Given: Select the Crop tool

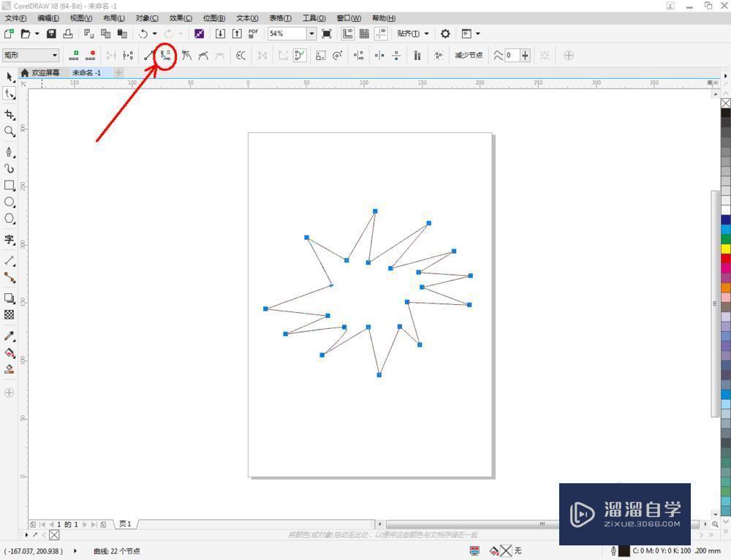Looking at the screenshot, I should click(10, 114).
